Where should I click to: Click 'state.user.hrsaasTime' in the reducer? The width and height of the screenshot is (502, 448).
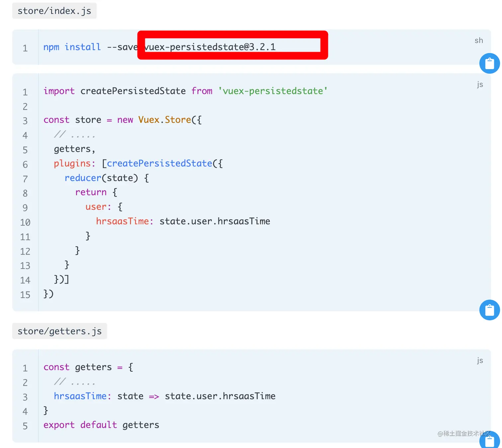(215, 221)
